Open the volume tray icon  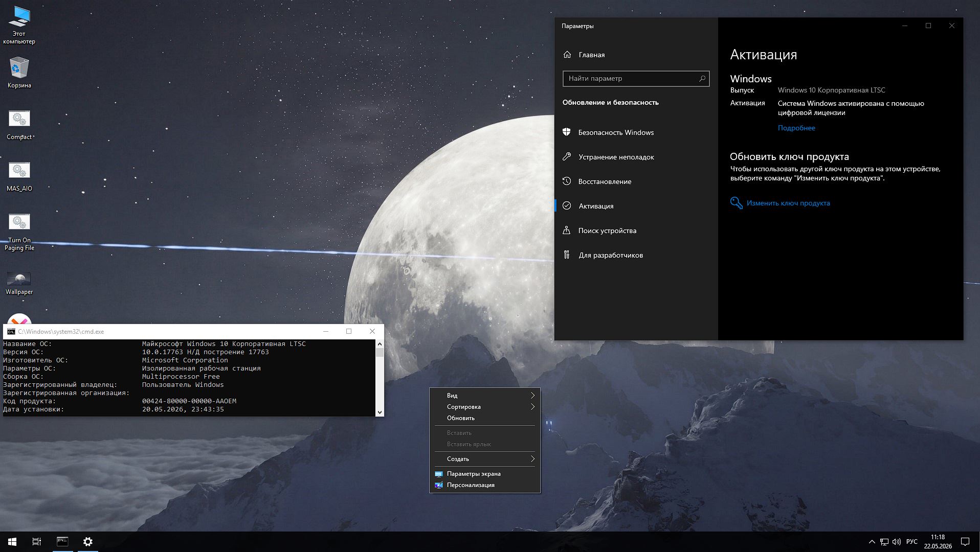click(897, 542)
